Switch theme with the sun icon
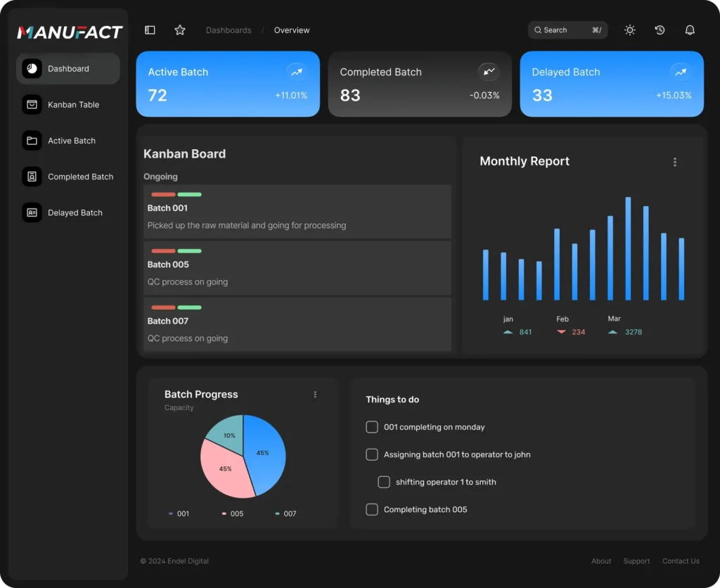Image resolution: width=720 pixels, height=588 pixels. pyautogui.click(x=629, y=30)
